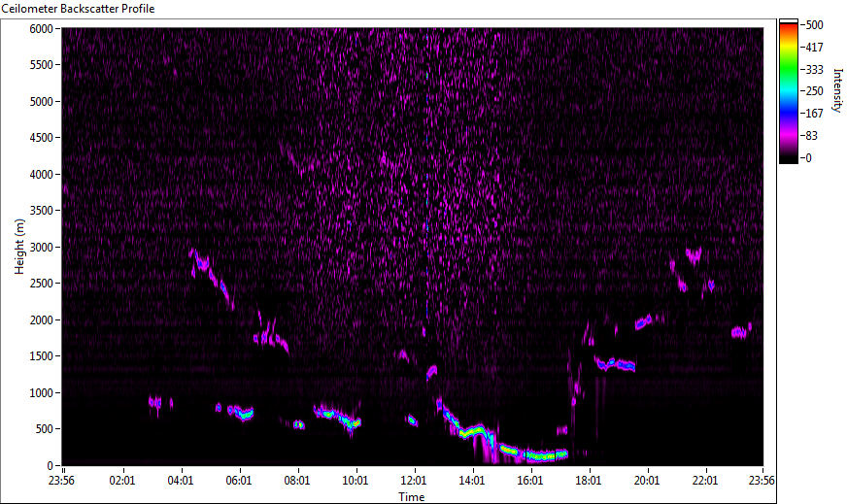Click the 14:01 time axis label
The height and width of the screenshot is (504, 847).
[x=472, y=481]
